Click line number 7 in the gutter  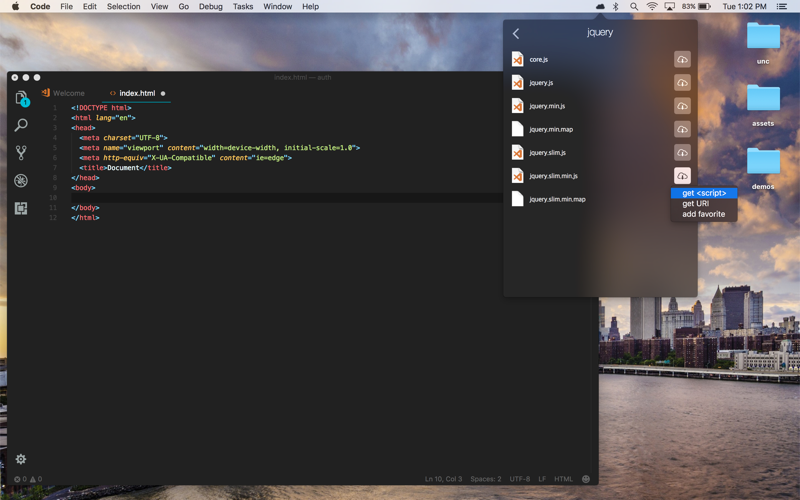pyautogui.click(x=55, y=168)
